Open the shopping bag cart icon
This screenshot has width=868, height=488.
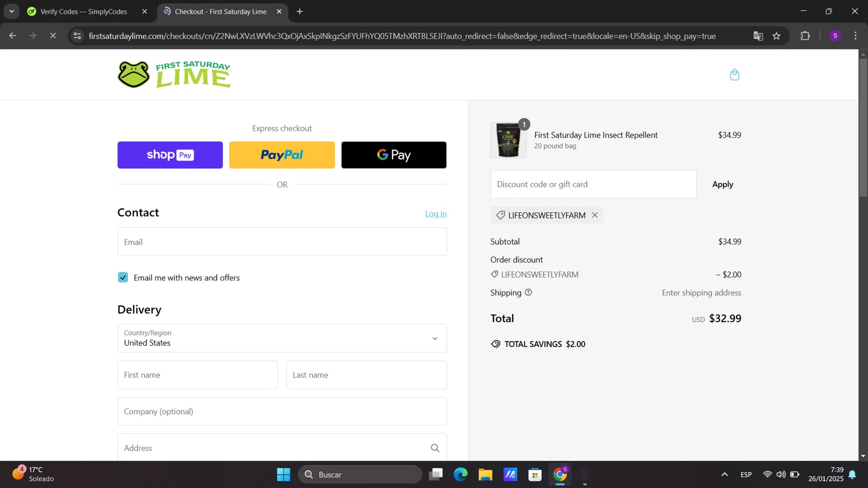[734, 75]
